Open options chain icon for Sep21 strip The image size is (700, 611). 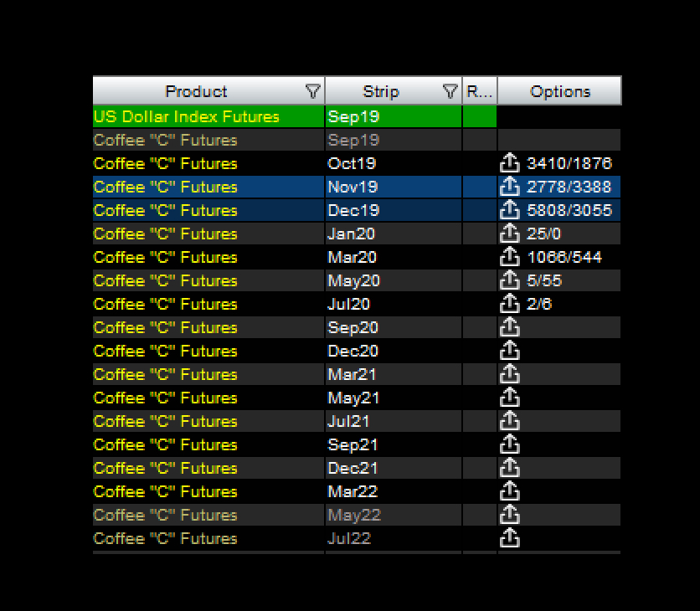click(x=509, y=444)
